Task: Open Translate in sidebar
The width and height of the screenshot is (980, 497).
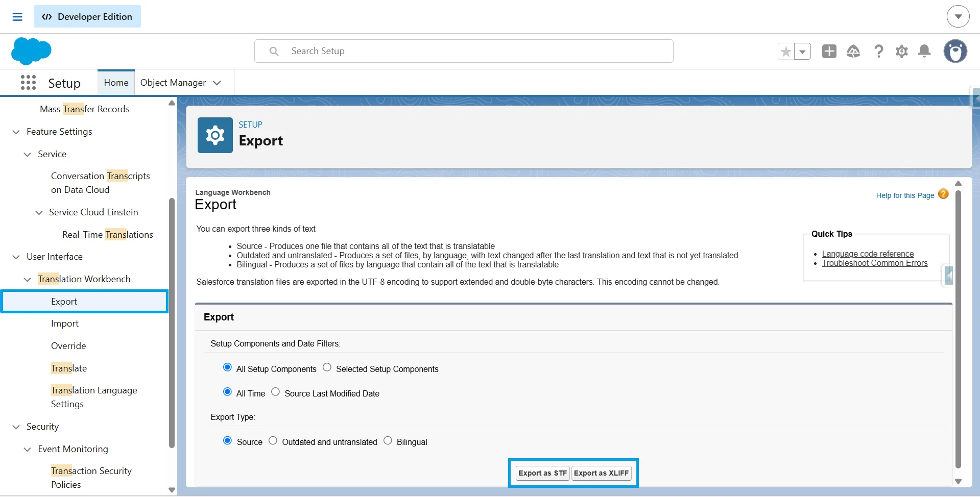Action: 69,368
